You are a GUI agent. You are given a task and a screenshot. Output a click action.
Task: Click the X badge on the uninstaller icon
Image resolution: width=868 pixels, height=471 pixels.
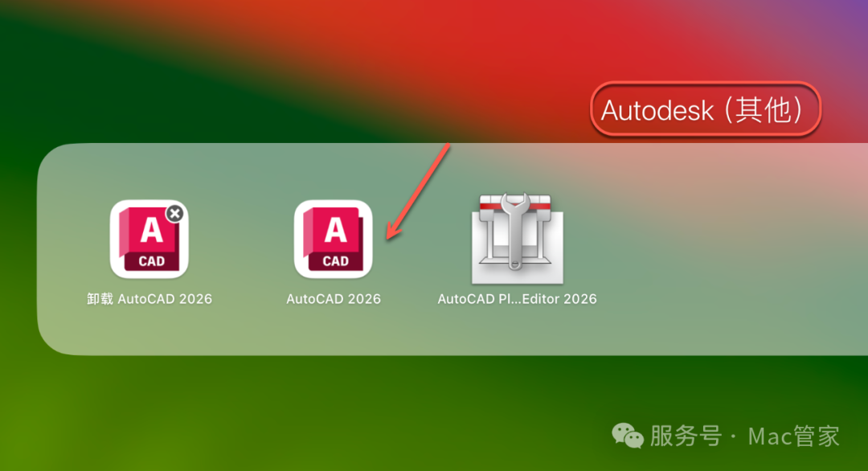(x=175, y=213)
